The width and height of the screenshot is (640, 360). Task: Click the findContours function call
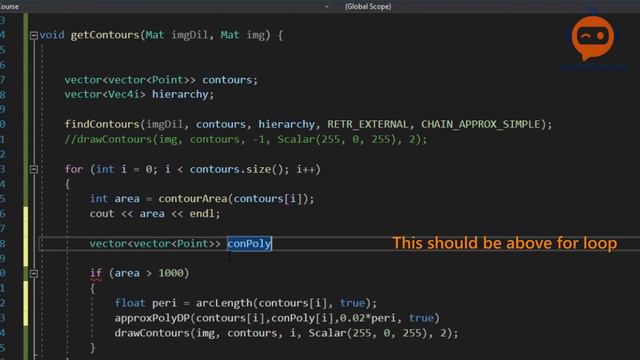pos(102,124)
